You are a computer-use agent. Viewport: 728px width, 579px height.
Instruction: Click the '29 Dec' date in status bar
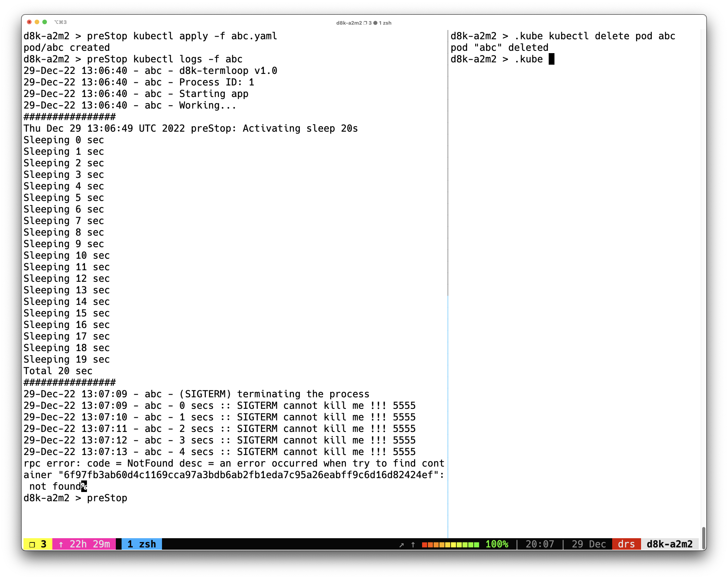pyautogui.click(x=589, y=544)
